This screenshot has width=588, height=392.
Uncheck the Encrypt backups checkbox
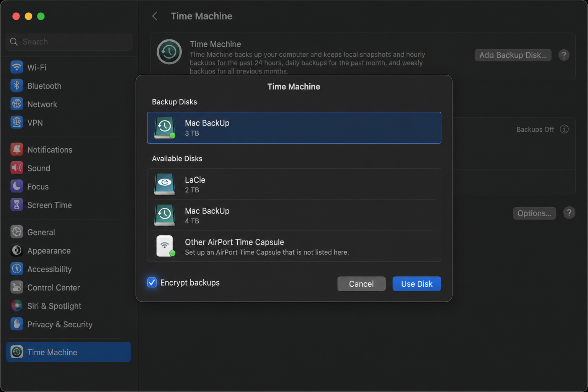(152, 283)
